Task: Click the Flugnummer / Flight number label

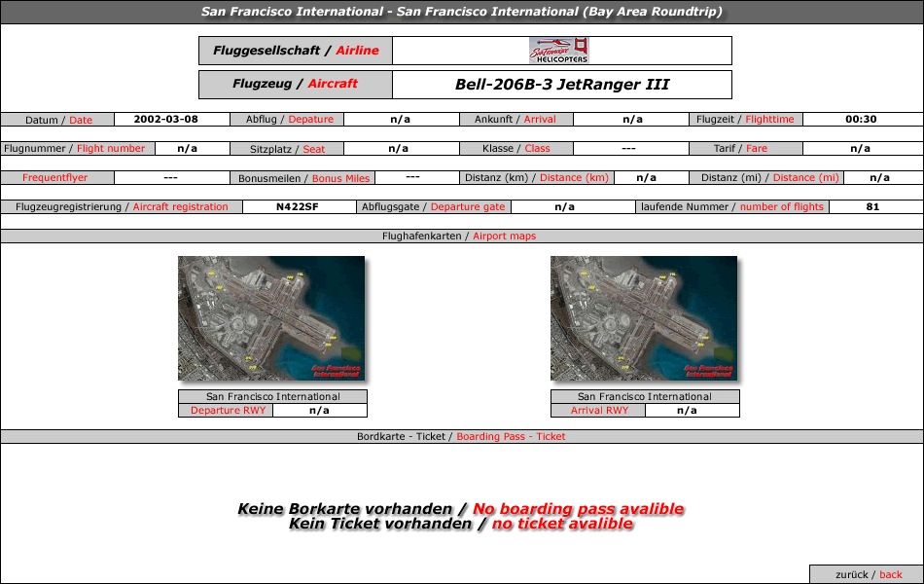Action: tap(75, 149)
